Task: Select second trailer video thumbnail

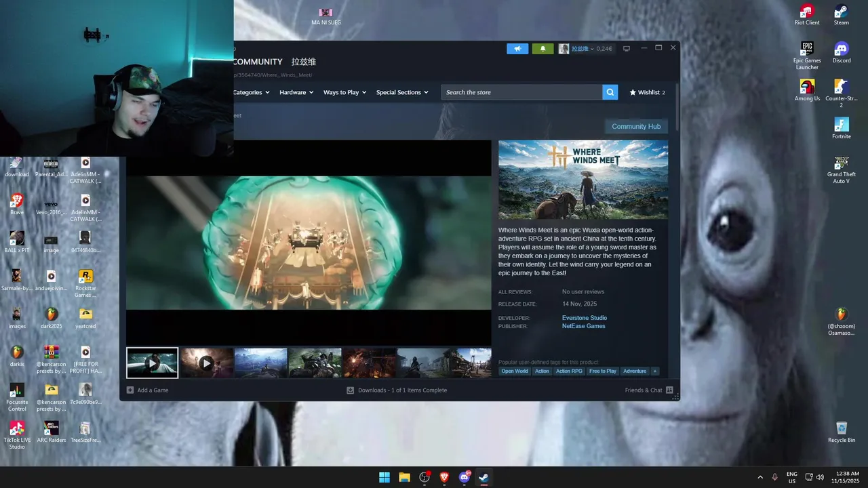Action: point(207,363)
